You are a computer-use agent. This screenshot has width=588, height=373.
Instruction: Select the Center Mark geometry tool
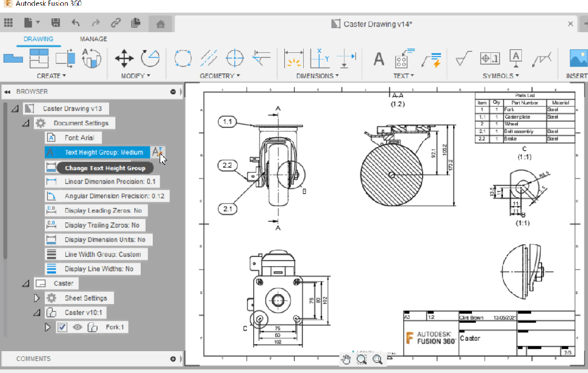(235, 58)
